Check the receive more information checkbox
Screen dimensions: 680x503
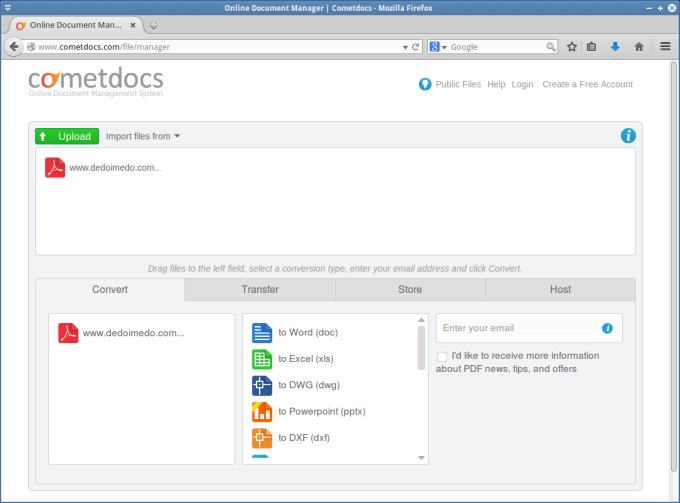coord(442,356)
